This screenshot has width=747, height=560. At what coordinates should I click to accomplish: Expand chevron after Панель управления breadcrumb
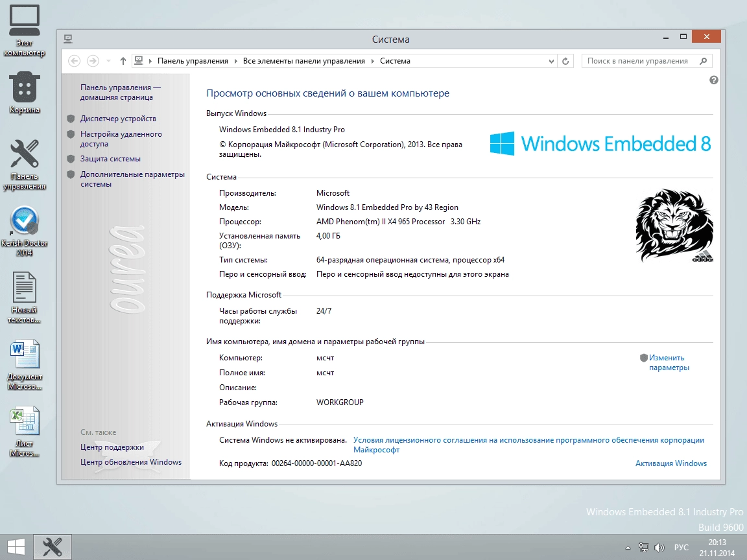[235, 61]
